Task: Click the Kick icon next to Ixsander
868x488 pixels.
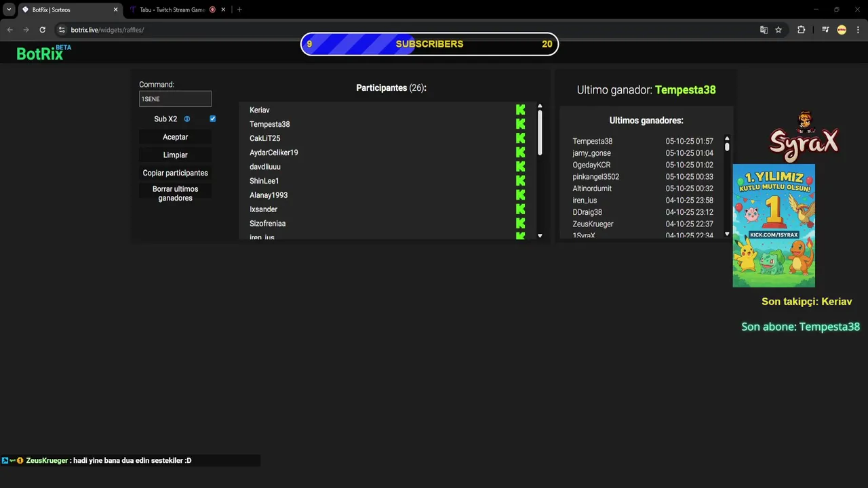Action: (x=520, y=209)
